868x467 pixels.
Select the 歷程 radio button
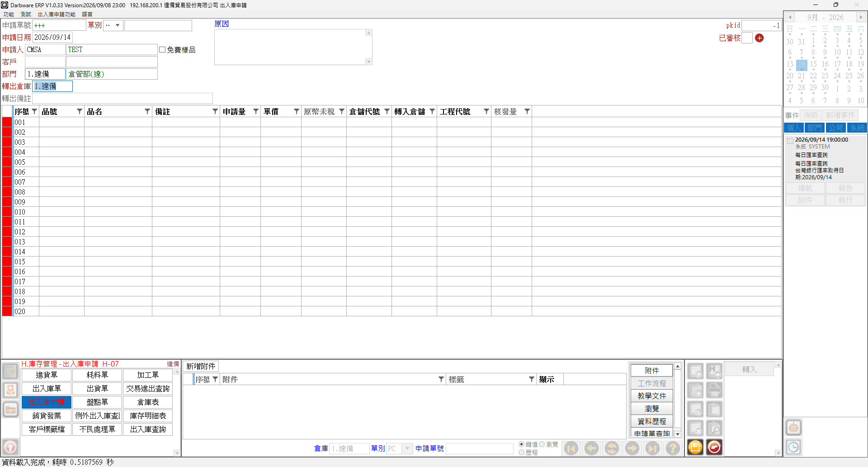tap(522, 452)
